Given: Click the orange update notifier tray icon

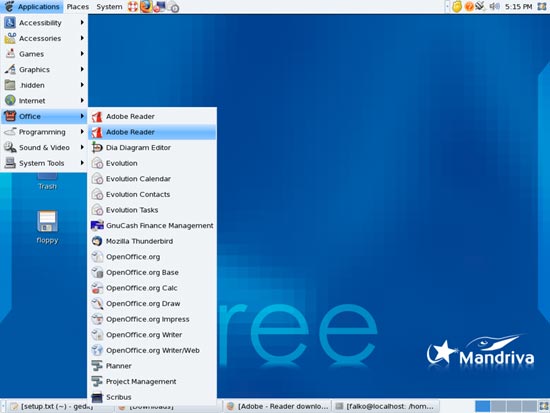Looking at the screenshot, I should click(469, 6).
